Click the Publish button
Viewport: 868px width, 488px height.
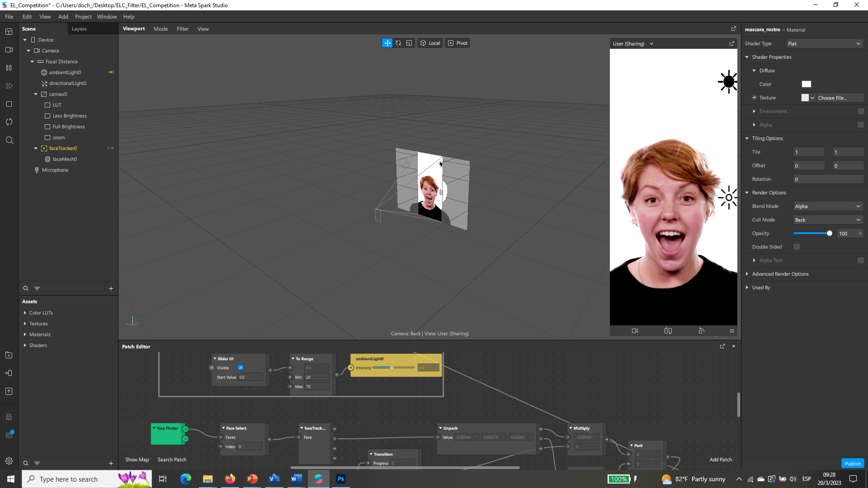tap(853, 464)
